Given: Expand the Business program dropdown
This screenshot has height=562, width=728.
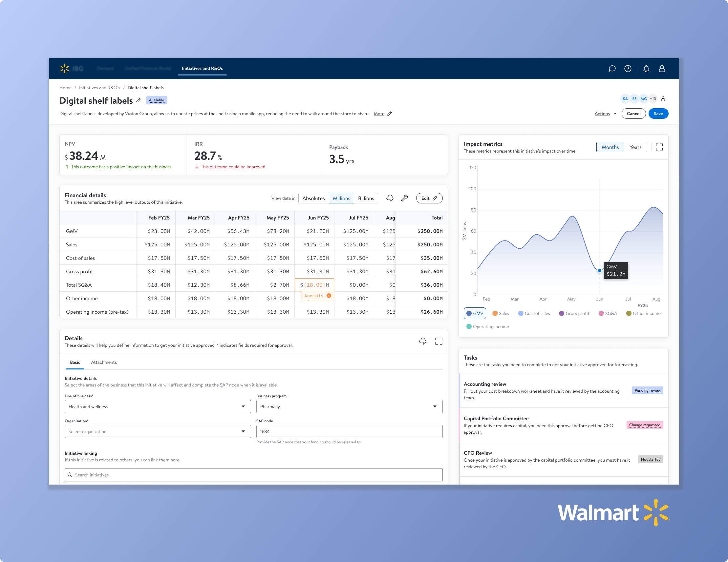Looking at the screenshot, I should (349, 406).
